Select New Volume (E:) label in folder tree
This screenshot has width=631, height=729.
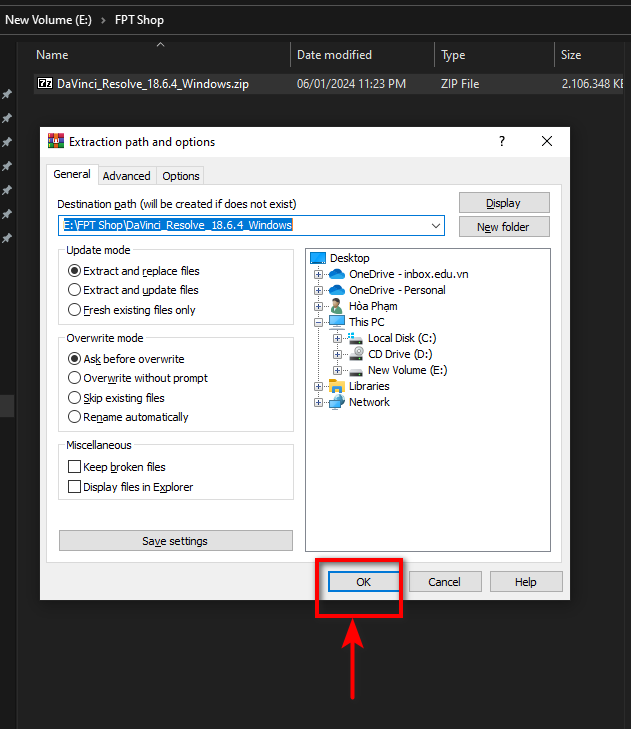(x=407, y=370)
